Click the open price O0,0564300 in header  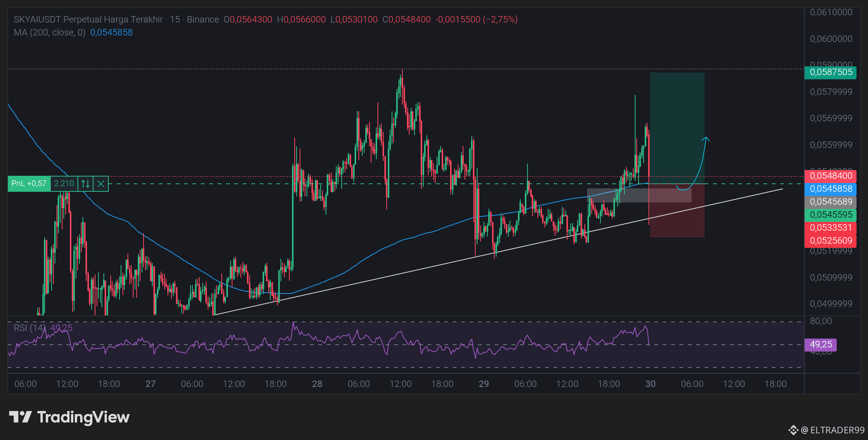248,19
